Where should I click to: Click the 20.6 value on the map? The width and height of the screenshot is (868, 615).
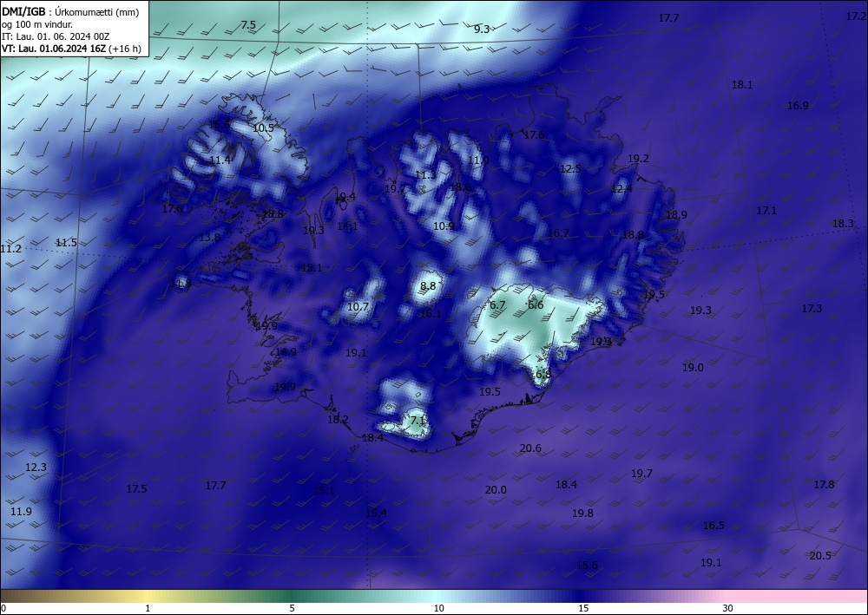530,448
